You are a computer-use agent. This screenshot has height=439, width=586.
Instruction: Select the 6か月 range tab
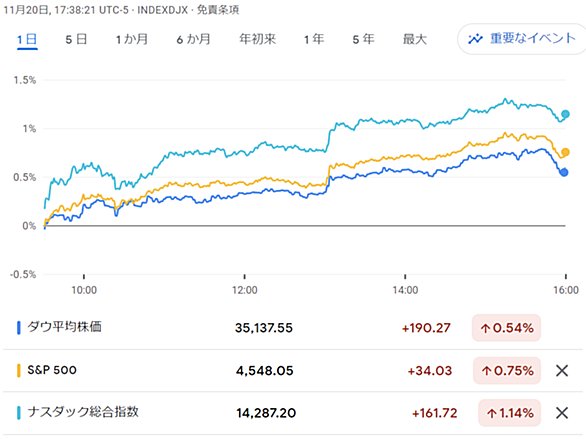coord(193,39)
